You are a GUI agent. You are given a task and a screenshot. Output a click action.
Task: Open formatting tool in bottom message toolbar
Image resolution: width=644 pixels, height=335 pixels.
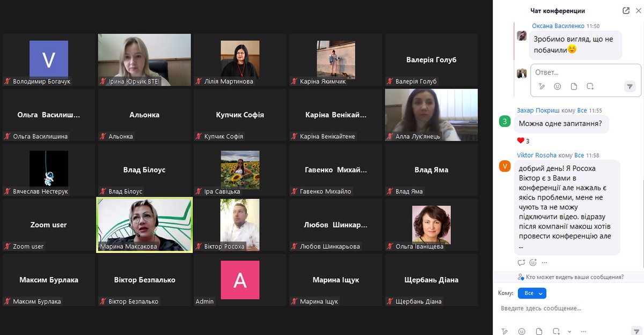pos(504,331)
